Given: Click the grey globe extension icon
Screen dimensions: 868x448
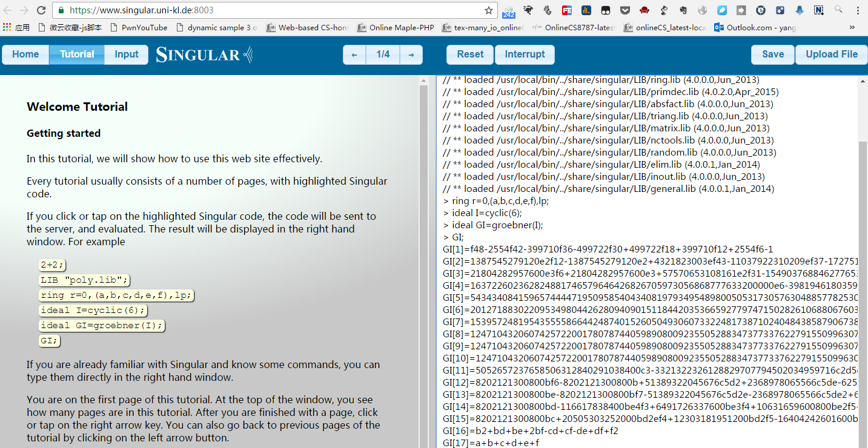Looking at the screenshot, I should (703, 10).
